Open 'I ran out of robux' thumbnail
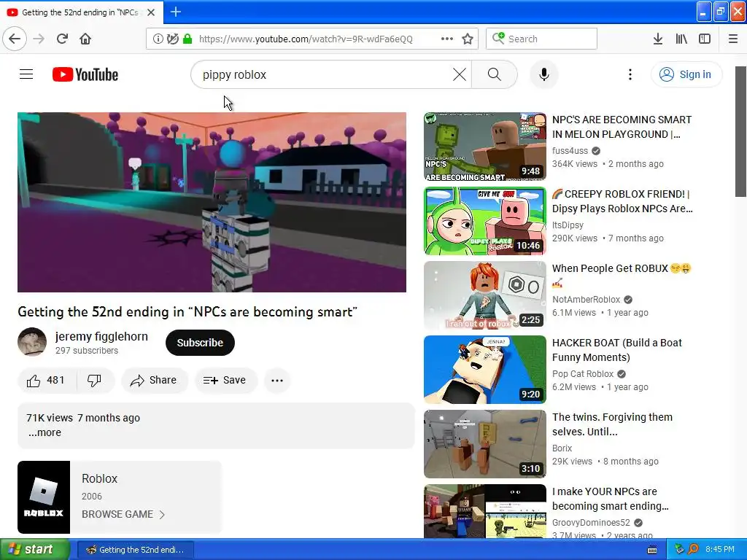 485,295
